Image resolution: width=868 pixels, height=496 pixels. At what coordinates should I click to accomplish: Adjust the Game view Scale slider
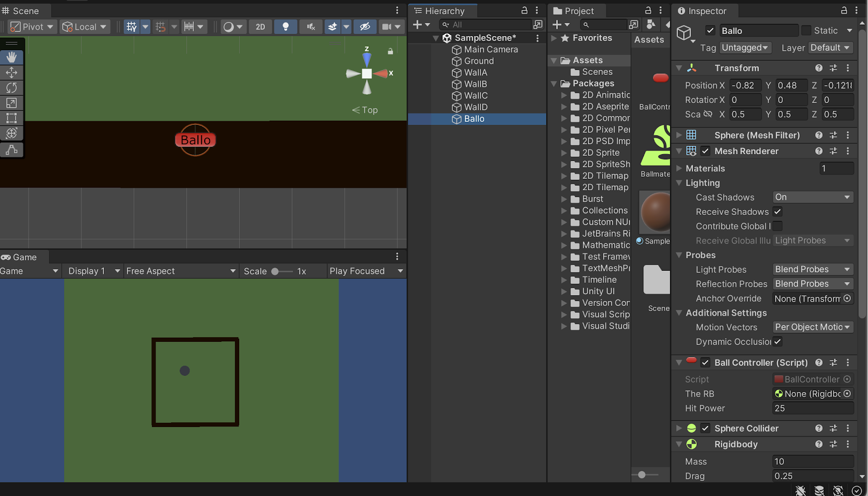coord(282,271)
